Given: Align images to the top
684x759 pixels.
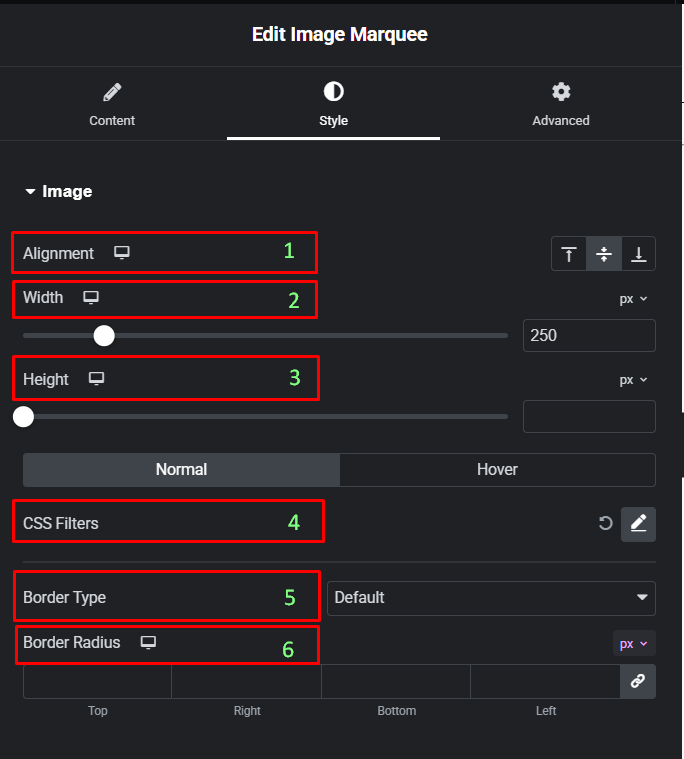Looking at the screenshot, I should [569, 254].
